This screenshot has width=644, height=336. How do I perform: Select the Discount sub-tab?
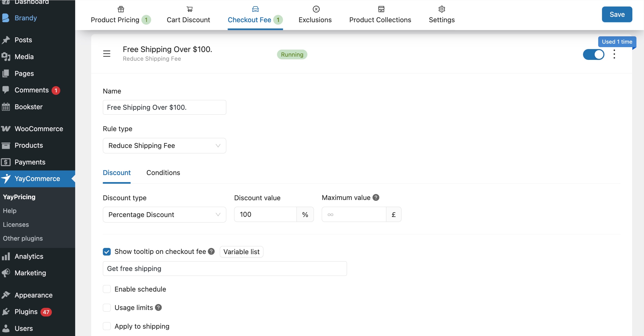(117, 173)
